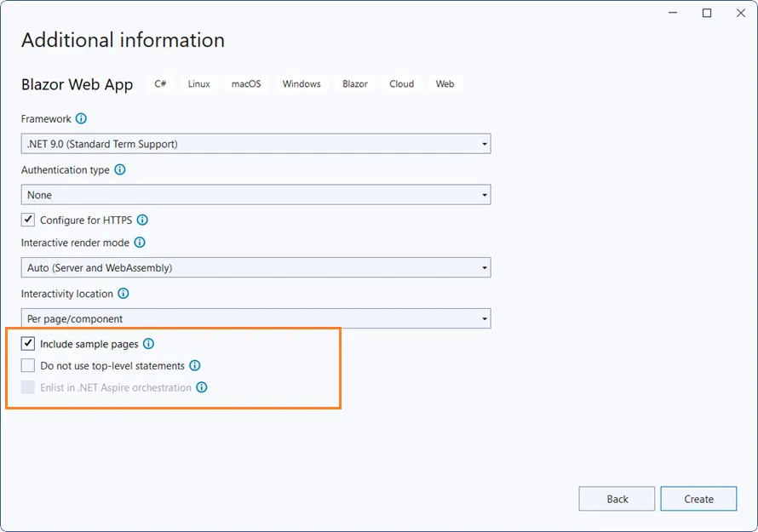Click the Create button
Viewport: 758px width, 532px height.
tap(698, 499)
